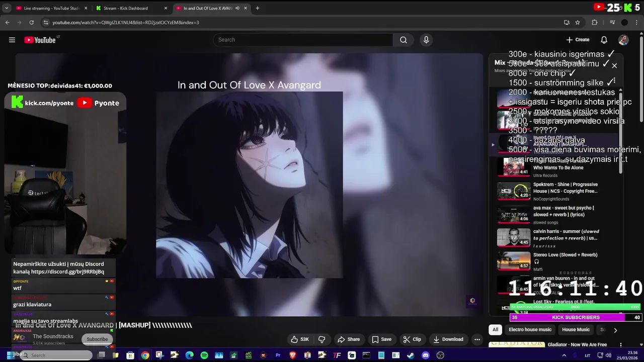Select the All filter chip
Screen dimensions: 644x362
click(x=496, y=330)
